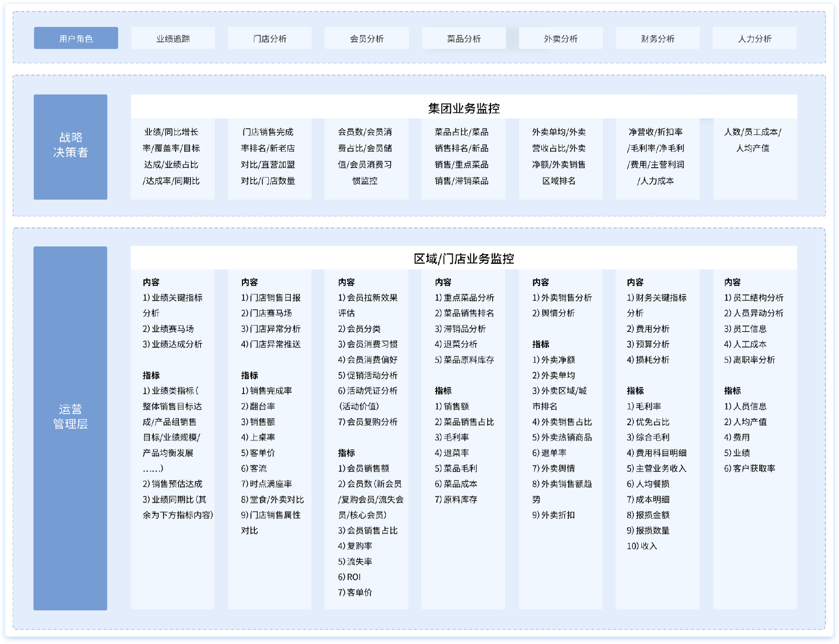The width and height of the screenshot is (839, 644).
Task: Open the 会员分析 tab
Action: [x=366, y=38]
